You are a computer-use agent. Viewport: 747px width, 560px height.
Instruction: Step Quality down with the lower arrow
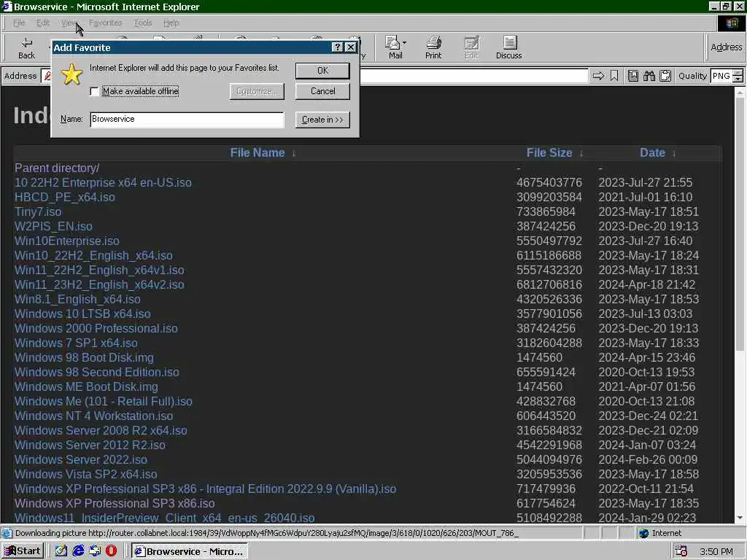tap(738, 79)
